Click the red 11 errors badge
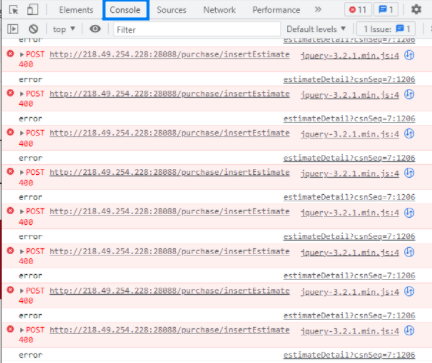The width and height of the screenshot is (432, 363). pos(358,10)
